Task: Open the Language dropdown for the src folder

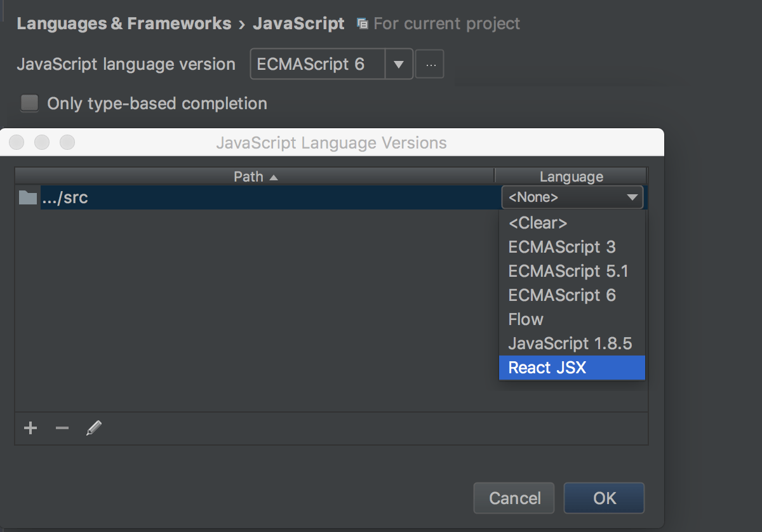Action: coord(571,197)
